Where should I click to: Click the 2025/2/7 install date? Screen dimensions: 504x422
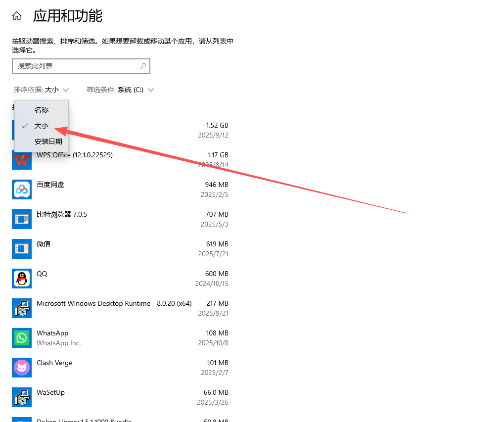pyautogui.click(x=214, y=373)
